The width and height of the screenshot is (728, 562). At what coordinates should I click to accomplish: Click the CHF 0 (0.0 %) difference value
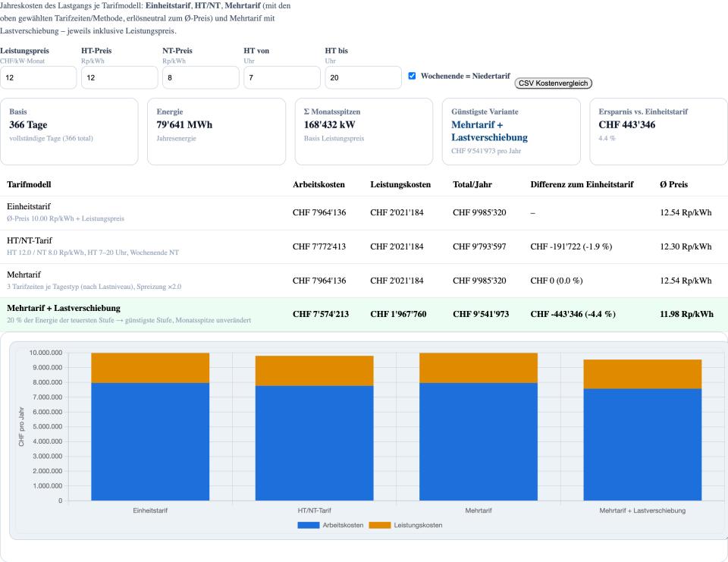(556, 281)
